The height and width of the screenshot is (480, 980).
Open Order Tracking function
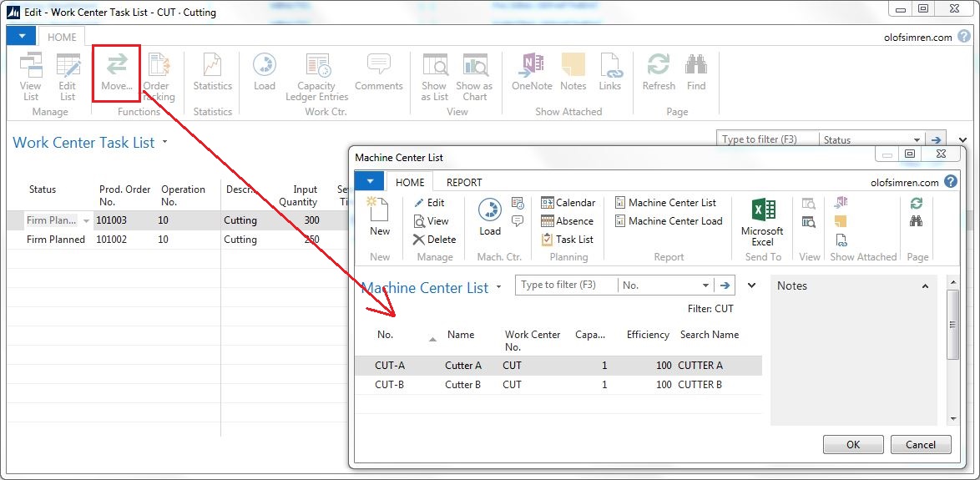tap(159, 77)
